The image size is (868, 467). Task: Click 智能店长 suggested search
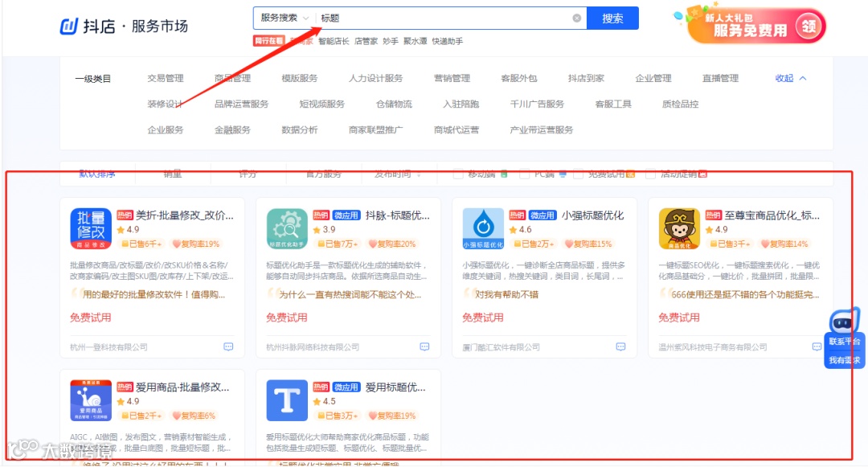pos(334,41)
